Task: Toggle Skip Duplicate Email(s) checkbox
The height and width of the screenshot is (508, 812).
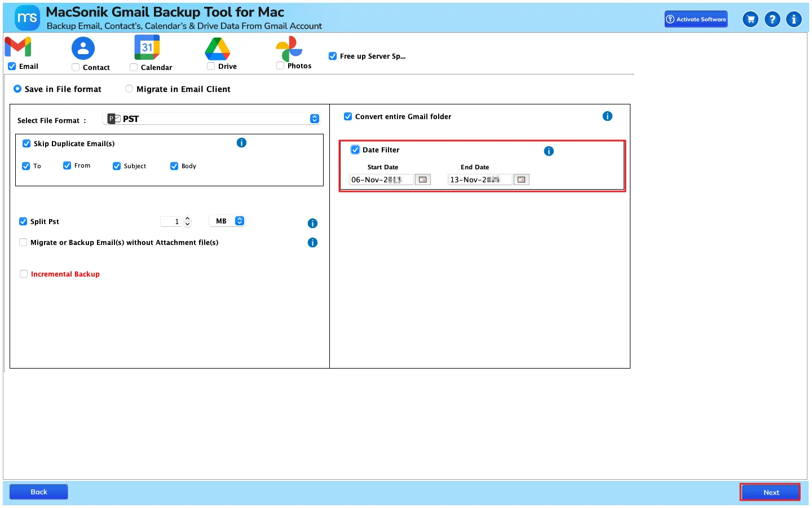Action: pos(27,144)
